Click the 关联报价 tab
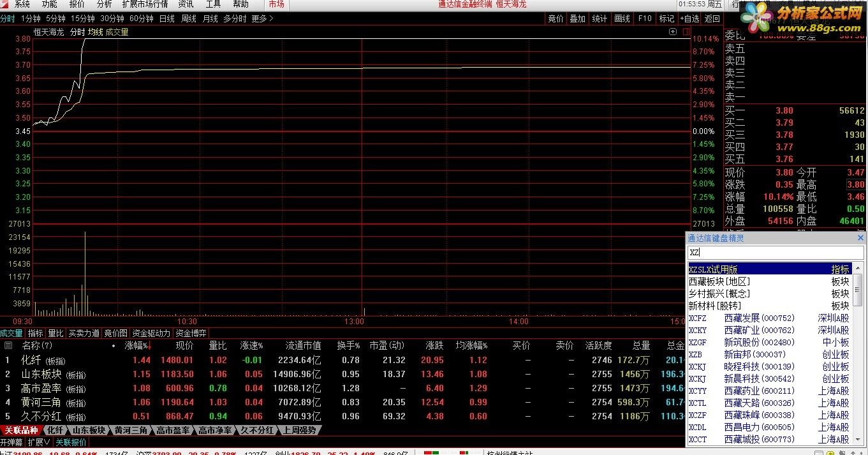868x455 pixels. [x=71, y=442]
